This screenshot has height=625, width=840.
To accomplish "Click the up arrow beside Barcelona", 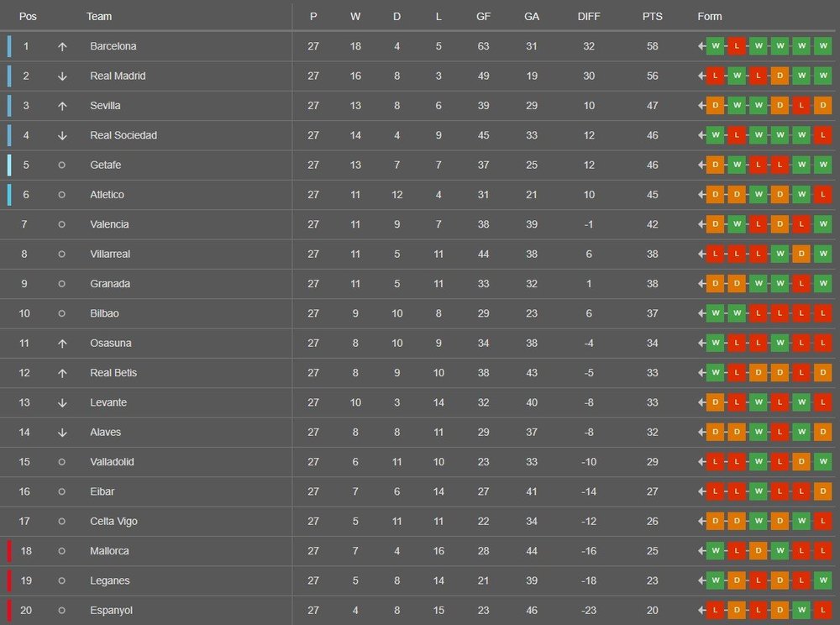I will 62,46.
